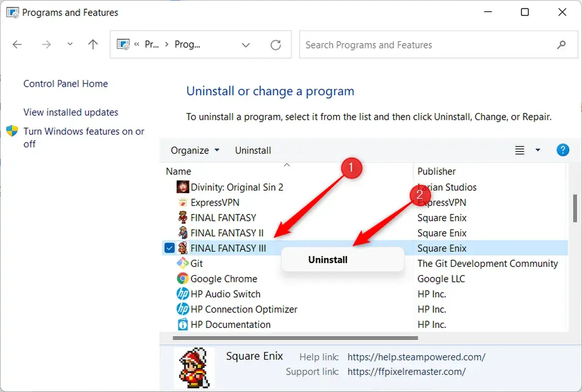The width and height of the screenshot is (582, 392).
Task: Click the search magnifier icon
Action: 561,45
